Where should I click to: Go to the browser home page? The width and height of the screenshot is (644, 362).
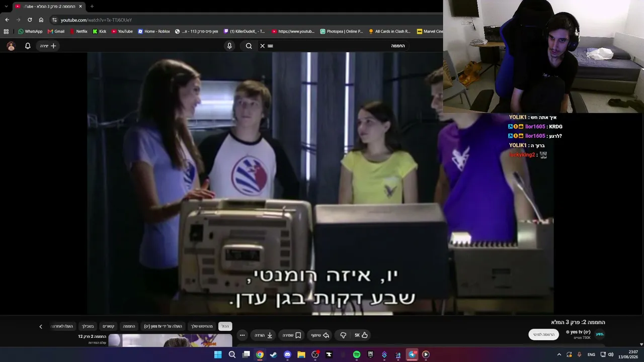tap(41, 20)
